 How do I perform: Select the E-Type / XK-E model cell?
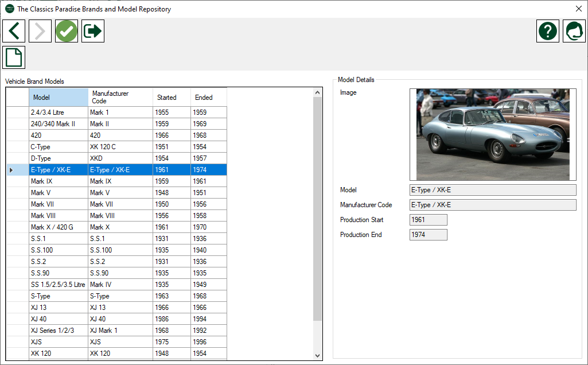pos(59,170)
